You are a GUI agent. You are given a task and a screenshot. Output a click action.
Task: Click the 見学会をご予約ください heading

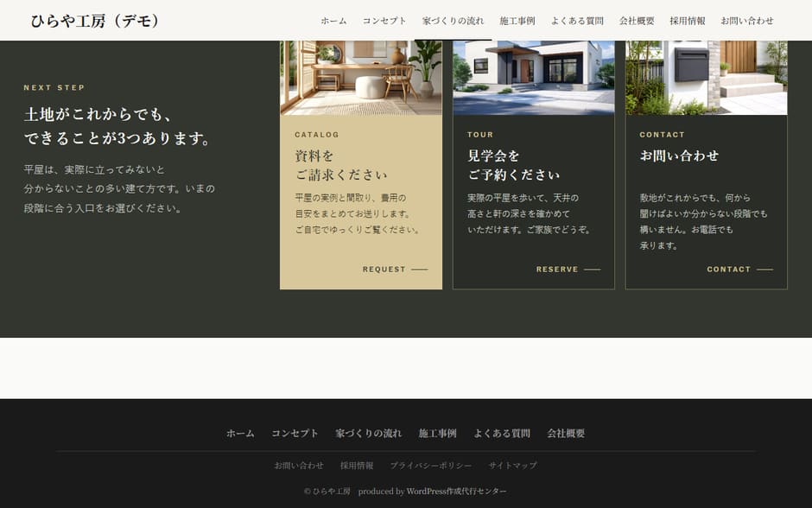pos(514,165)
